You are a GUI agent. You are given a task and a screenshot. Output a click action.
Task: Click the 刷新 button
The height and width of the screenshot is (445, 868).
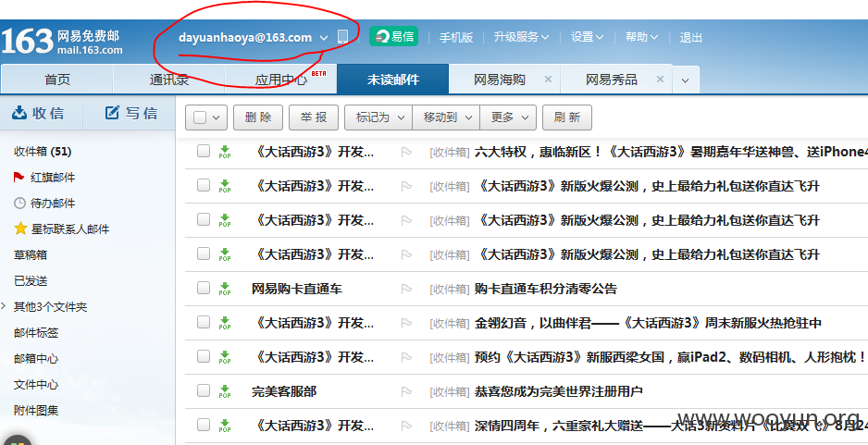coord(567,117)
